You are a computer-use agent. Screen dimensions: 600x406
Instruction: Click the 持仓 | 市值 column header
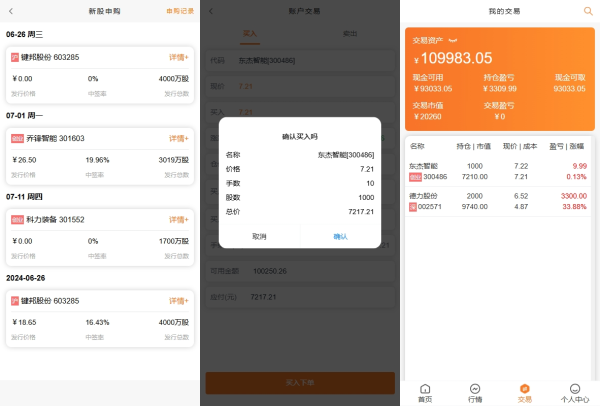[473, 146]
